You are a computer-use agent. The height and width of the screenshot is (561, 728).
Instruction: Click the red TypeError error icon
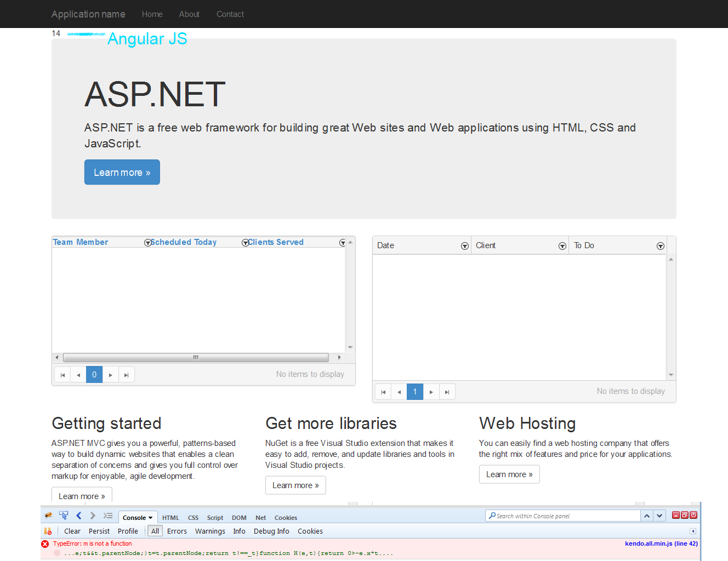45,544
